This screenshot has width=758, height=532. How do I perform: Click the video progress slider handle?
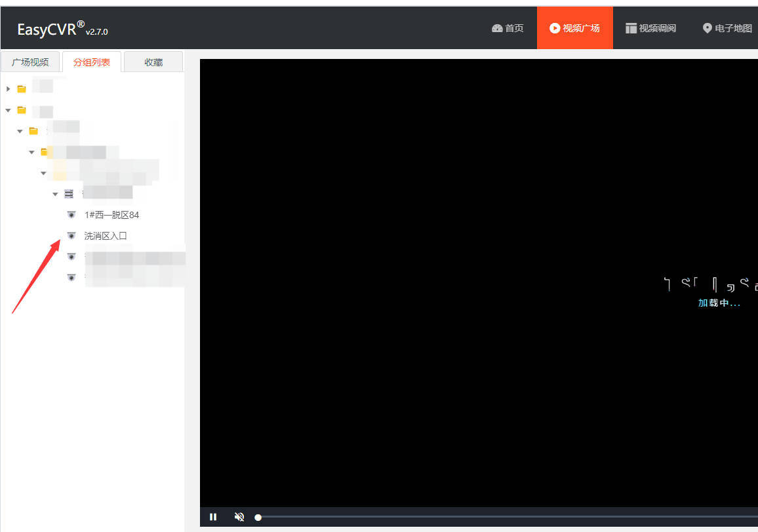click(x=258, y=518)
